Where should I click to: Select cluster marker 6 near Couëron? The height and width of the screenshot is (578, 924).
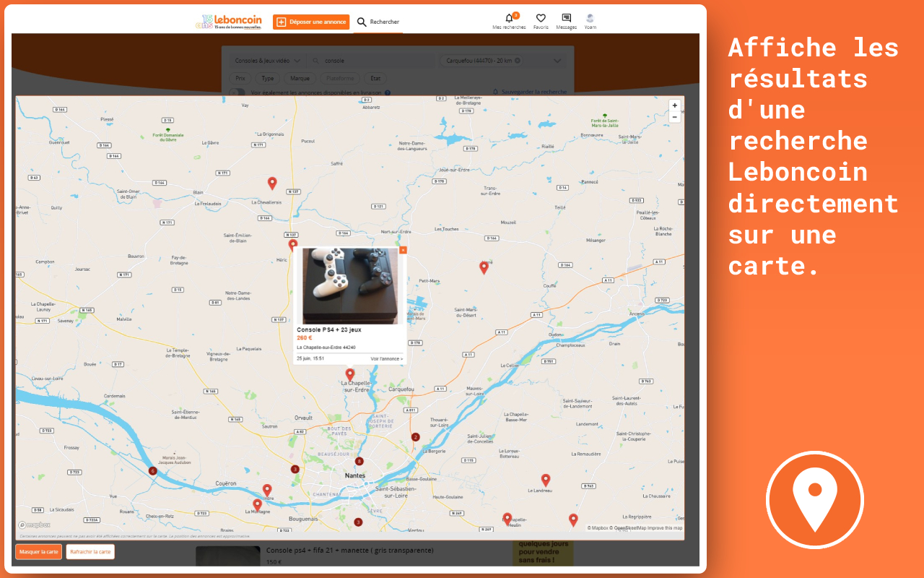pos(152,471)
